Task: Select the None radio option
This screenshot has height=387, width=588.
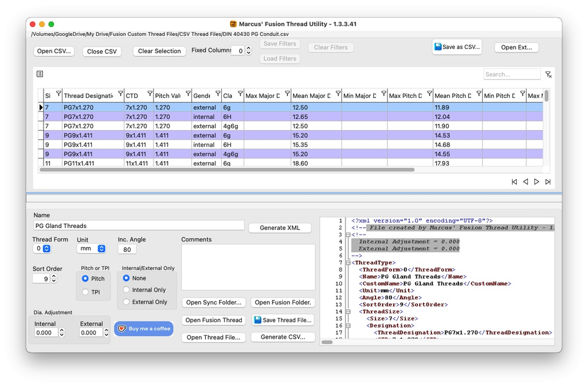Action: 126,278
